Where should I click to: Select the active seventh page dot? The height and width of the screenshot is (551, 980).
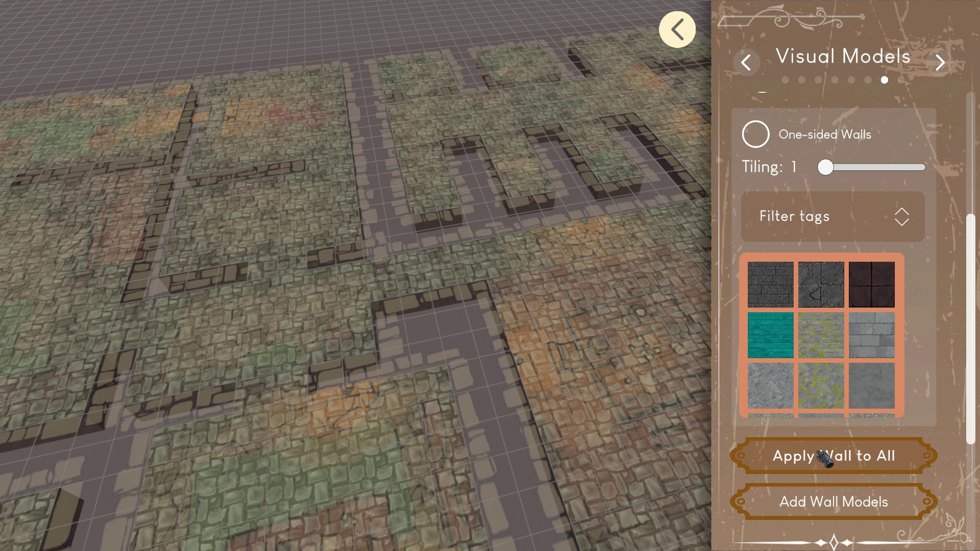(x=884, y=80)
